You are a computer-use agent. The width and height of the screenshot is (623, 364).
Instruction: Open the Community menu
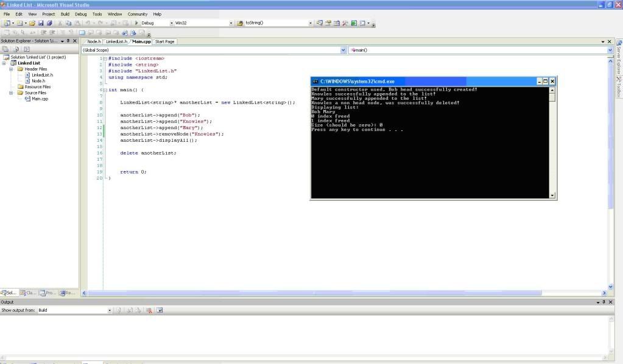(138, 14)
